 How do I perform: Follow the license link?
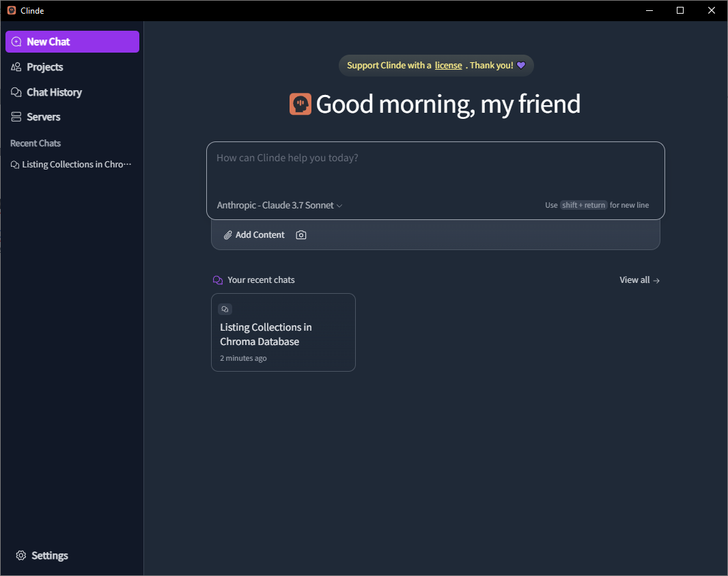(449, 66)
